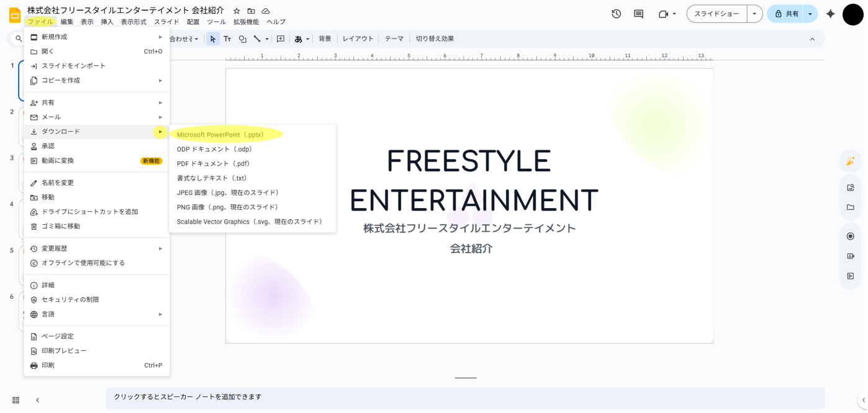
Task: Collapse the filmstrip panel chevron
Action: click(x=37, y=400)
